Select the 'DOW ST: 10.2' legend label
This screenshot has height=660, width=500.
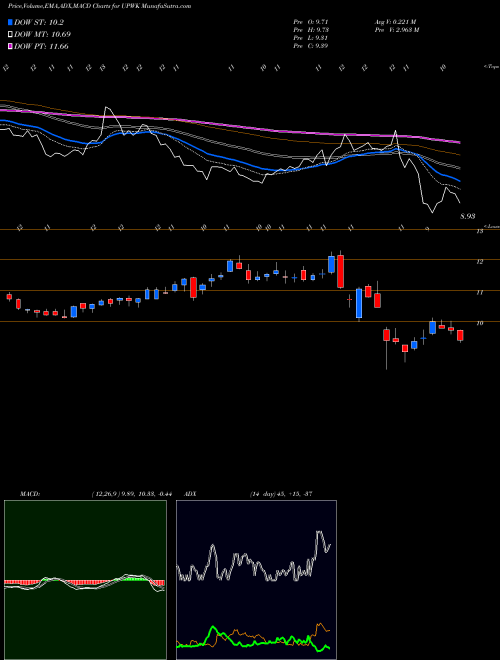pos(39,23)
